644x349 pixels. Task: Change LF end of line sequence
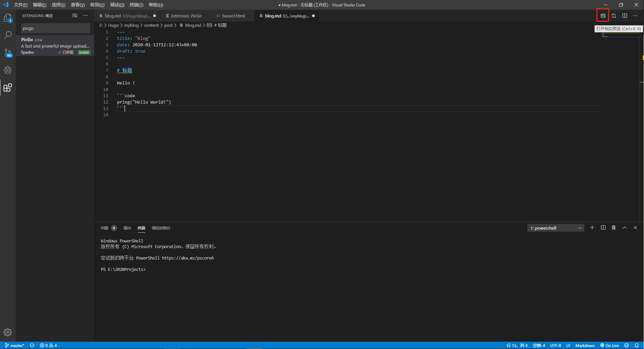(568, 345)
